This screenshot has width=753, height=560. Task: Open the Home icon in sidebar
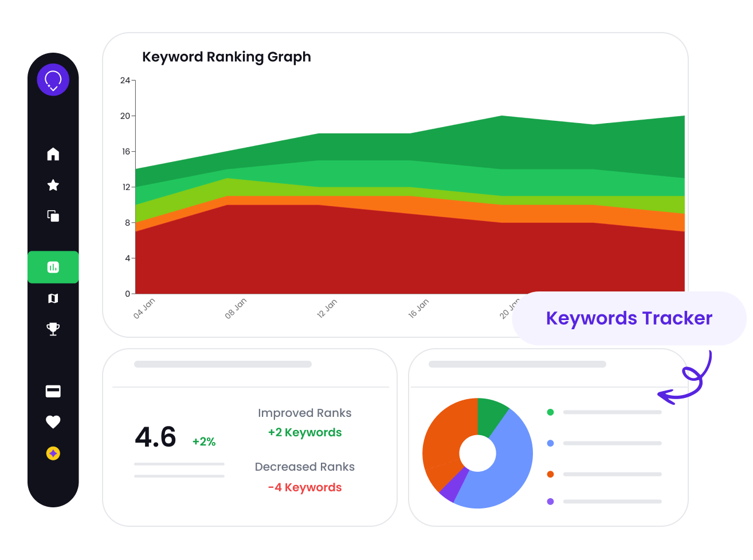[x=53, y=154]
